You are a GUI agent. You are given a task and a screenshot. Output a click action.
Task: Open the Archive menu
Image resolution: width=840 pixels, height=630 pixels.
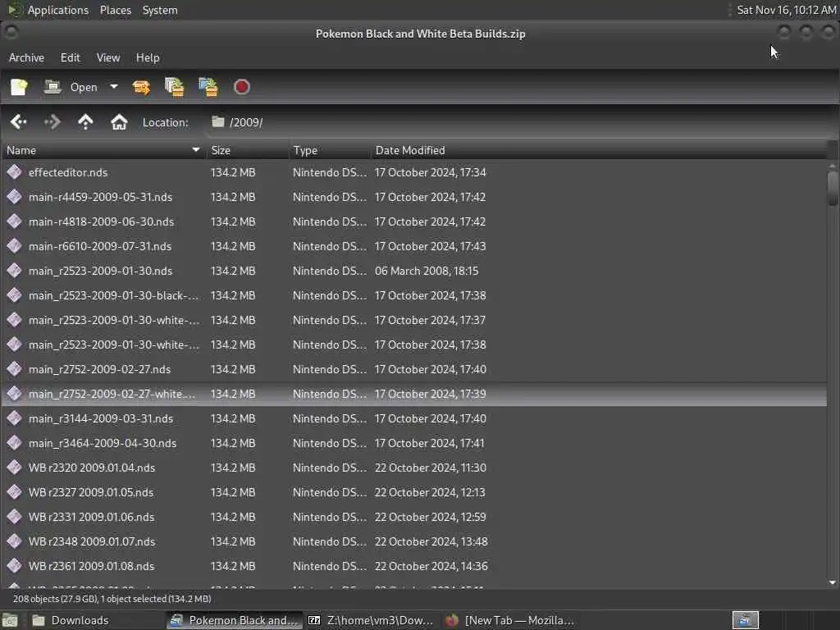27,57
